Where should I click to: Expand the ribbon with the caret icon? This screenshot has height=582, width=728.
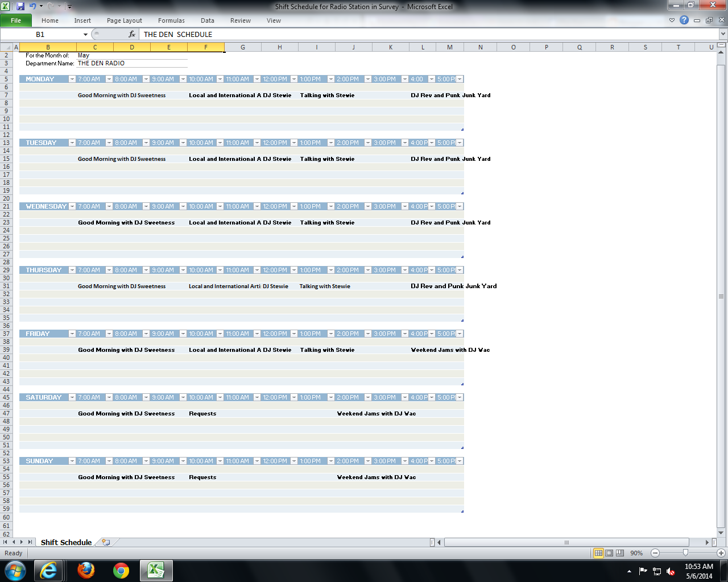click(x=672, y=20)
